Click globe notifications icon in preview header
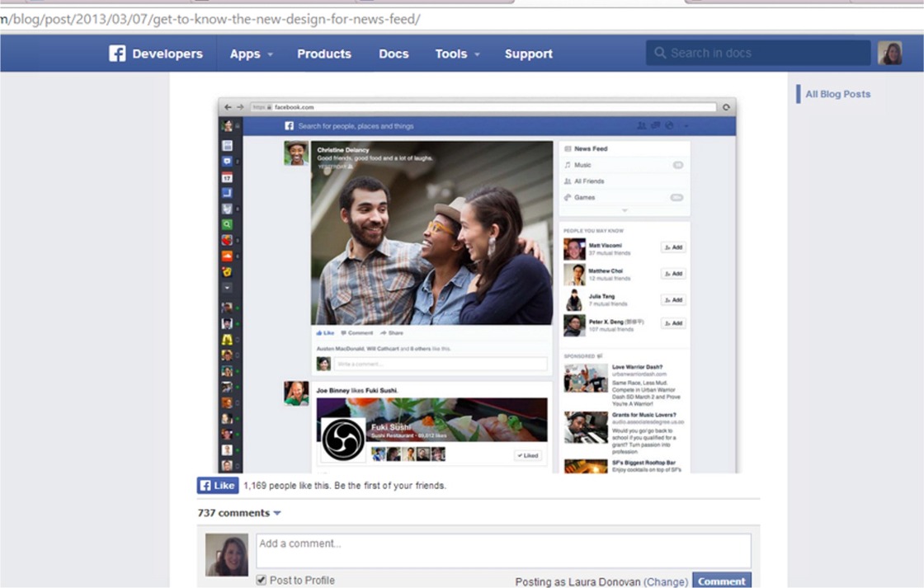The height and width of the screenshot is (588, 924). click(x=669, y=125)
